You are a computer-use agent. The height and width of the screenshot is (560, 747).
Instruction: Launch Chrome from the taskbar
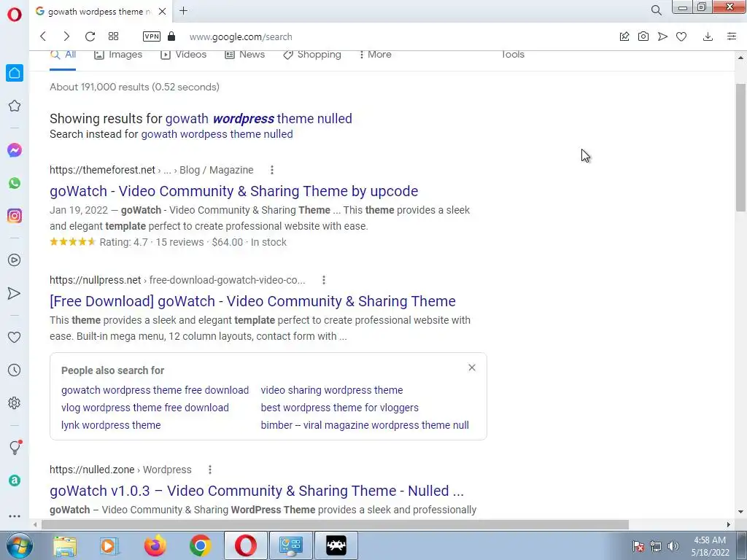point(201,545)
